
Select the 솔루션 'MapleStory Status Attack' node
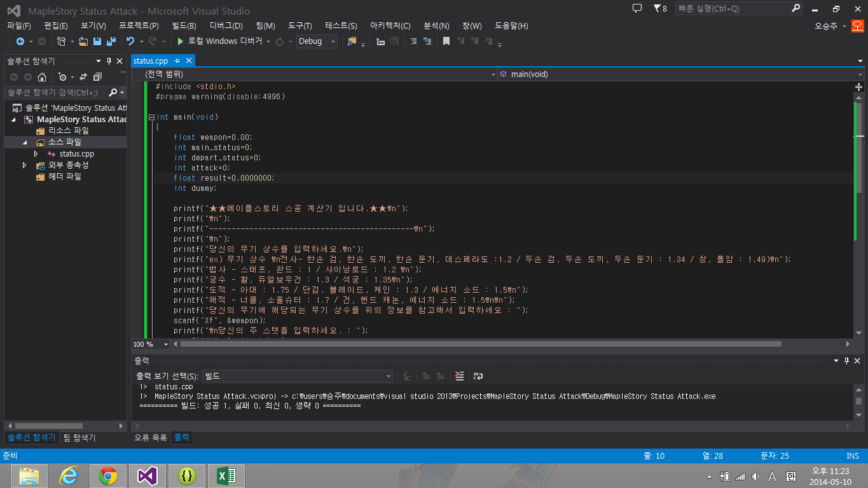(70, 108)
